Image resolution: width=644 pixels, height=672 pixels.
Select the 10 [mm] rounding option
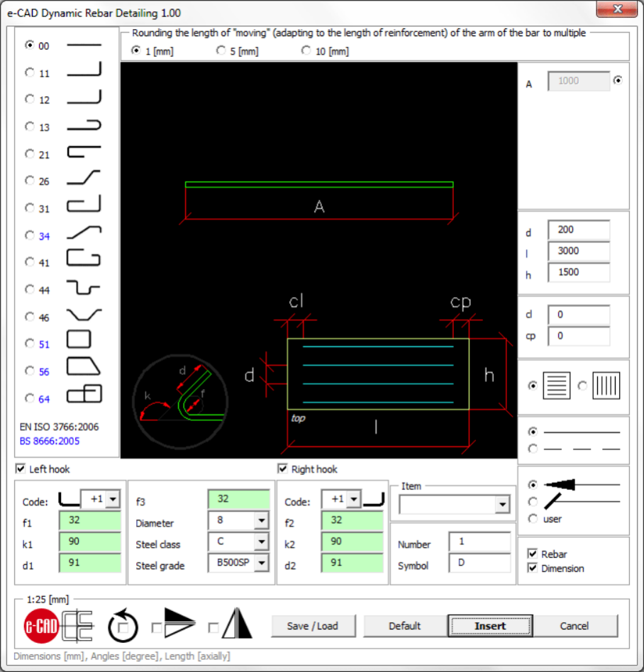306,50
